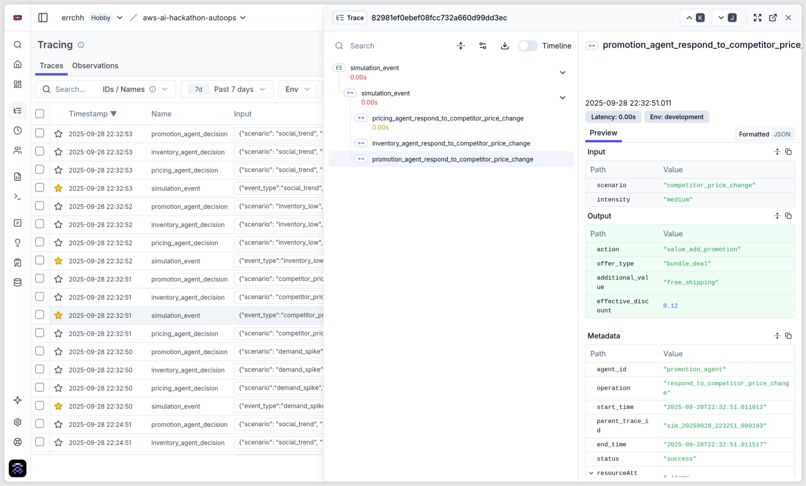Viewport: 806px width, 486px height.
Task: Open search from left sidebar magnifier
Action: coord(17,45)
